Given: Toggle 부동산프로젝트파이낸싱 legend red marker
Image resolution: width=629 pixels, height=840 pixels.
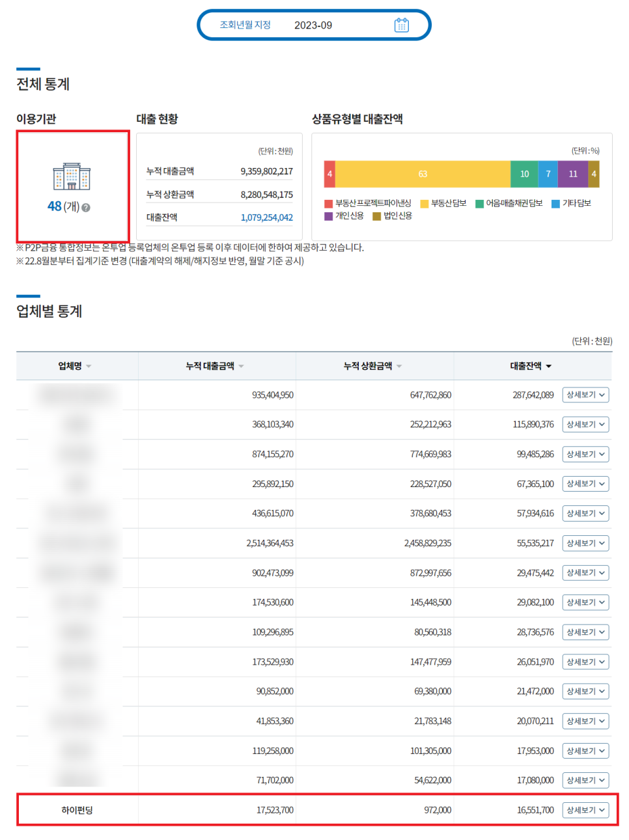Looking at the screenshot, I should click(x=329, y=204).
